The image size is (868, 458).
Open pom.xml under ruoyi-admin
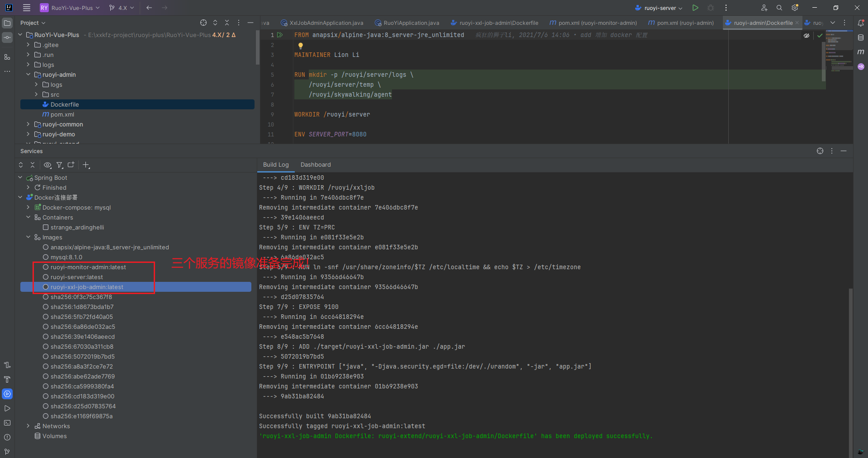[62, 114]
